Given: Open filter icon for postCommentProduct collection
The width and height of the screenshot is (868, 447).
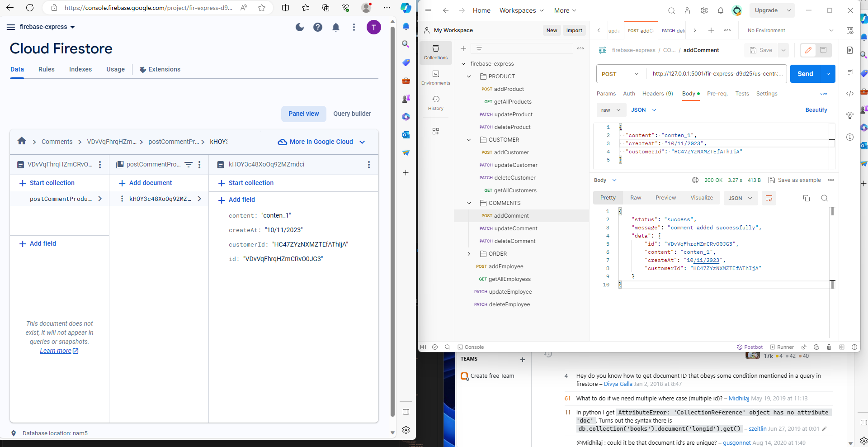Looking at the screenshot, I should tap(189, 165).
